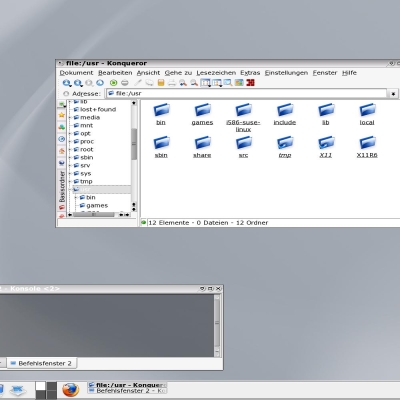Open the share folder icon
The image size is (400, 400).
[x=203, y=143]
